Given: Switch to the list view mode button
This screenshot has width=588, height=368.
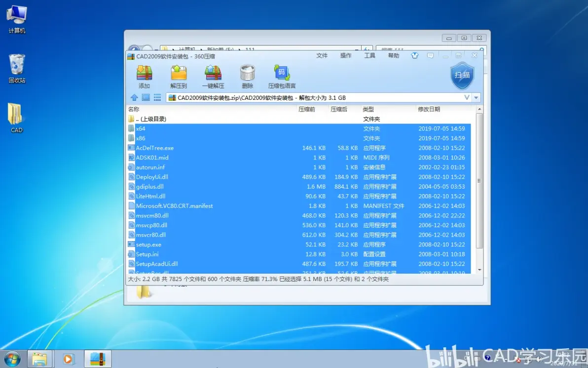Looking at the screenshot, I should coord(157,98).
